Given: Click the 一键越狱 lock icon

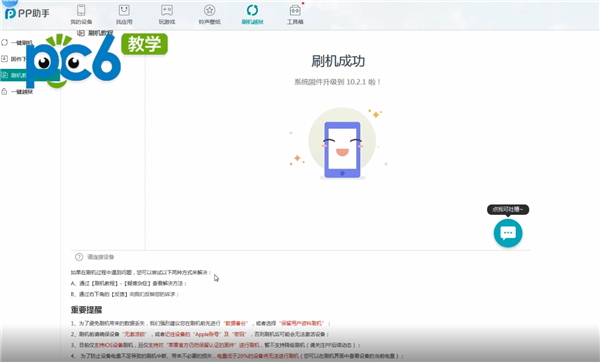Looking at the screenshot, I should [x=4, y=91].
